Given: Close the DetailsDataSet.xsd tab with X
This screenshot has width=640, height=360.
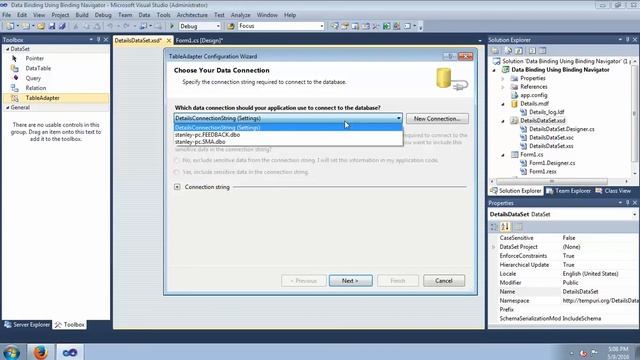Looking at the screenshot, I should click(x=168, y=40).
